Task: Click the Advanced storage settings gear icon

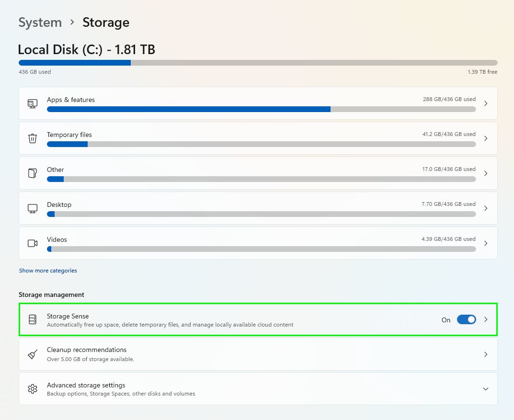Action: coord(32,388)
